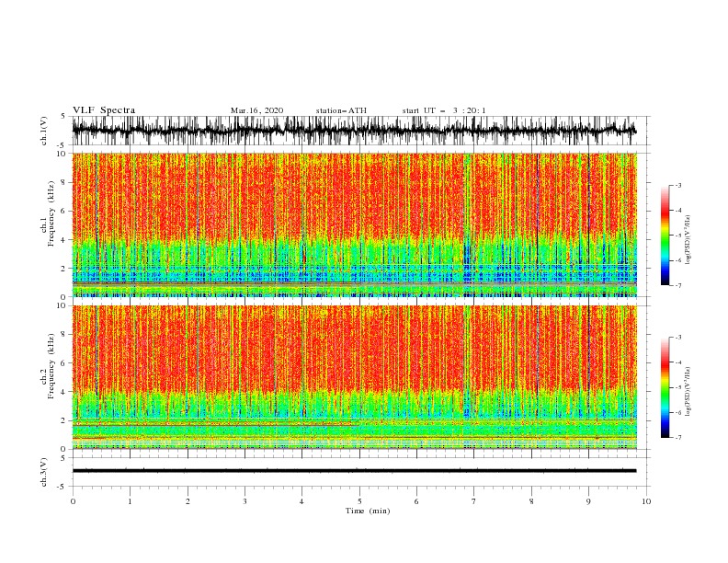The image size is (728, 563).
Task: Click the "start UT = 3 :20: 1" text
Action: (x=444, y=110)
